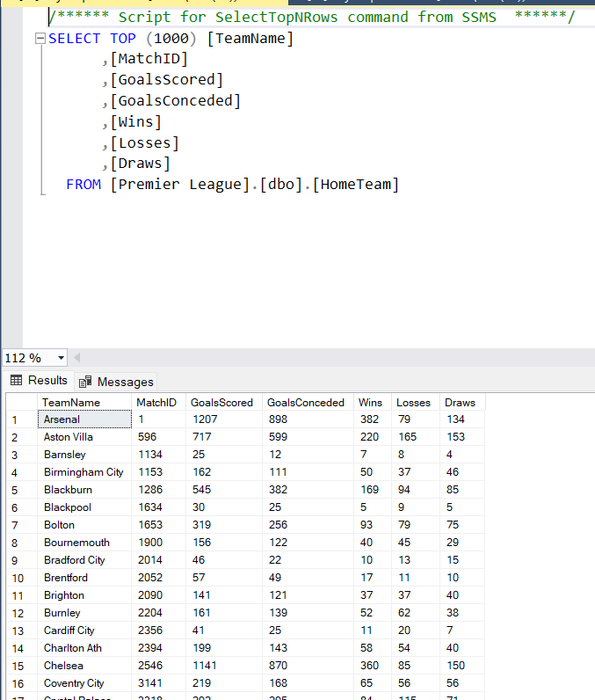Select row header number 16
Viewport: 595px width, 700px height.
[22, 683]
